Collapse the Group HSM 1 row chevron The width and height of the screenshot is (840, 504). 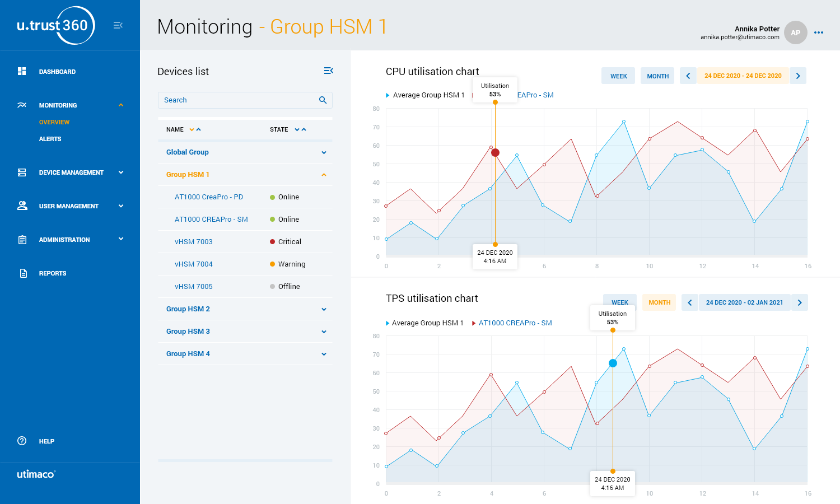click(x=324, y=175)
